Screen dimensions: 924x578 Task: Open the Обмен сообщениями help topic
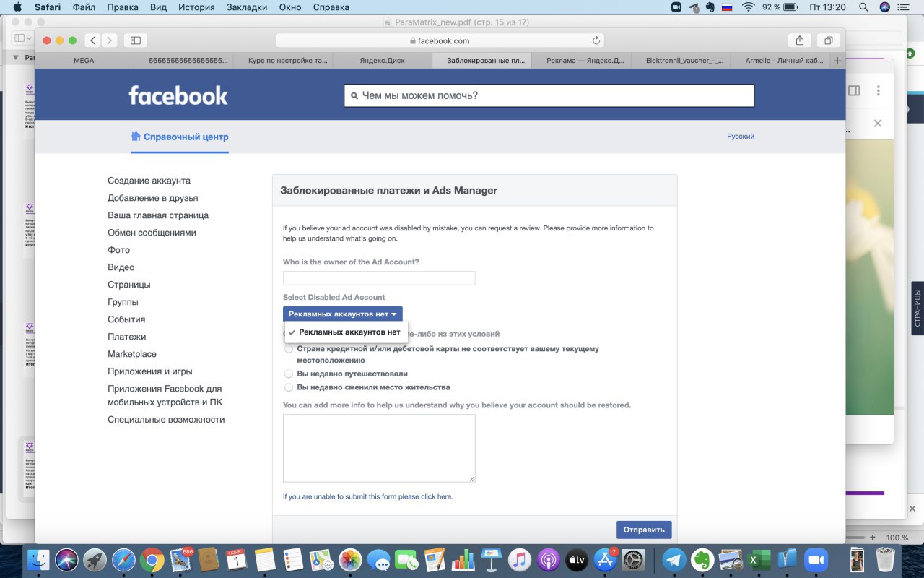coord(152,233)
